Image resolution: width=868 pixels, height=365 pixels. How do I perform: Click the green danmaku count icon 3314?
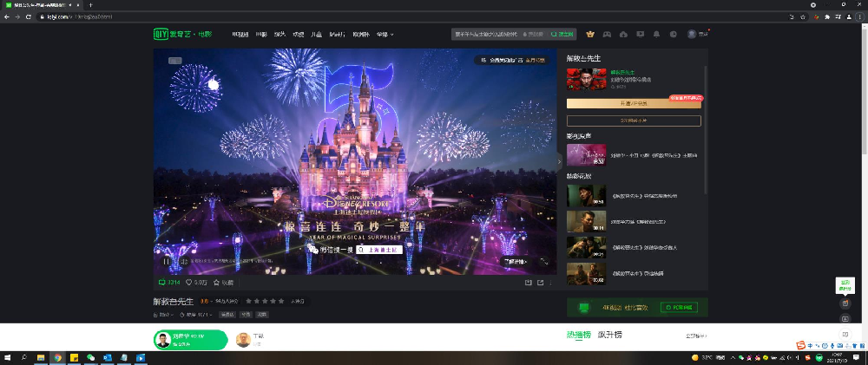coord(169,283)
